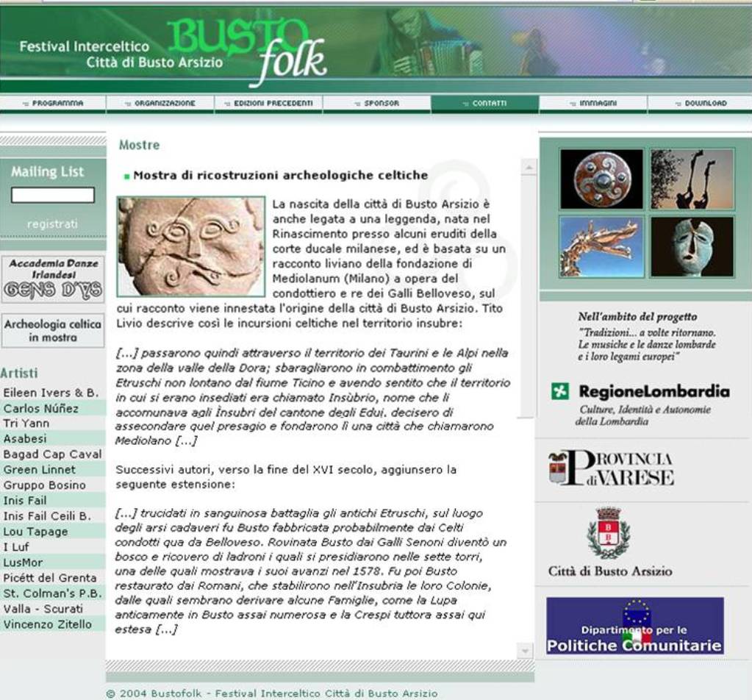
Task: Click the carved stone face image
Action: [191, 246]
